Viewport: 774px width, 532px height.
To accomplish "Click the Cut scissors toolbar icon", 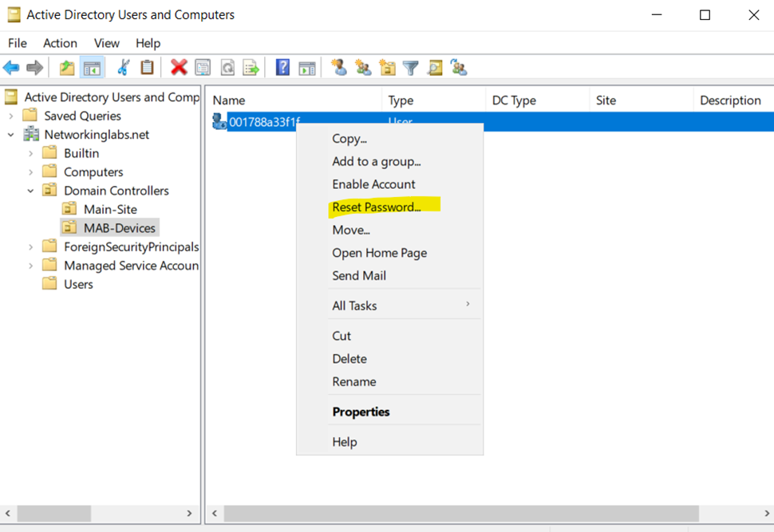I will pyautogui.click(x=124, y=68).
